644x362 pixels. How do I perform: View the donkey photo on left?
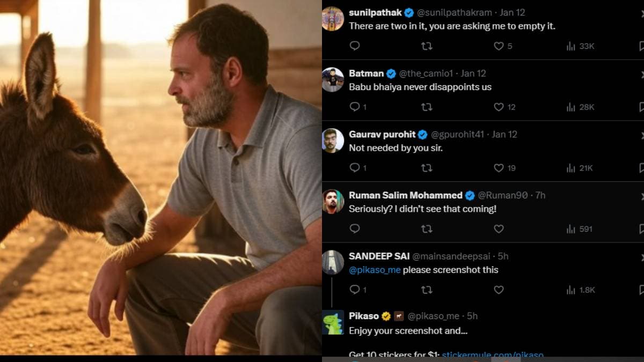tap(160, 178)
